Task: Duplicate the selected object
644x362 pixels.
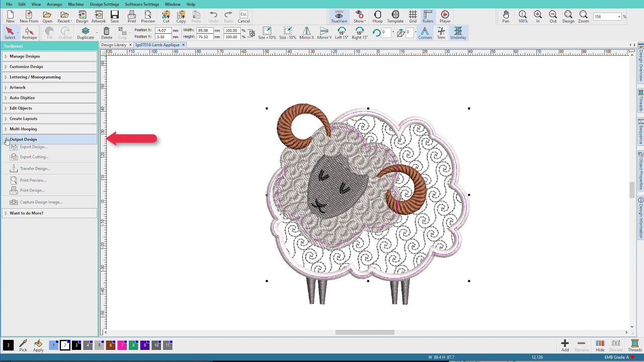Action: click(86, 34)
